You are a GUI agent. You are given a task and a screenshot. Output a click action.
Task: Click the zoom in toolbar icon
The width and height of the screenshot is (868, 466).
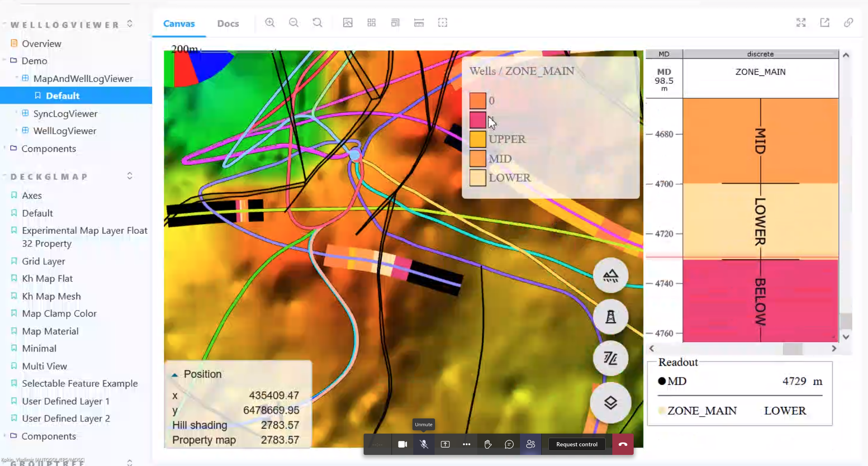[270, 23]
